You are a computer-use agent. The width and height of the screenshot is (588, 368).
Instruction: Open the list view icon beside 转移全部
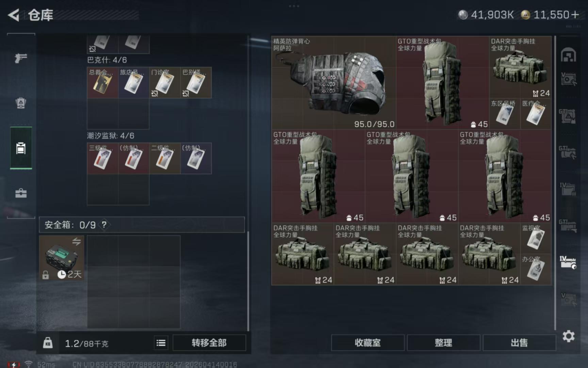coord(161,343)
